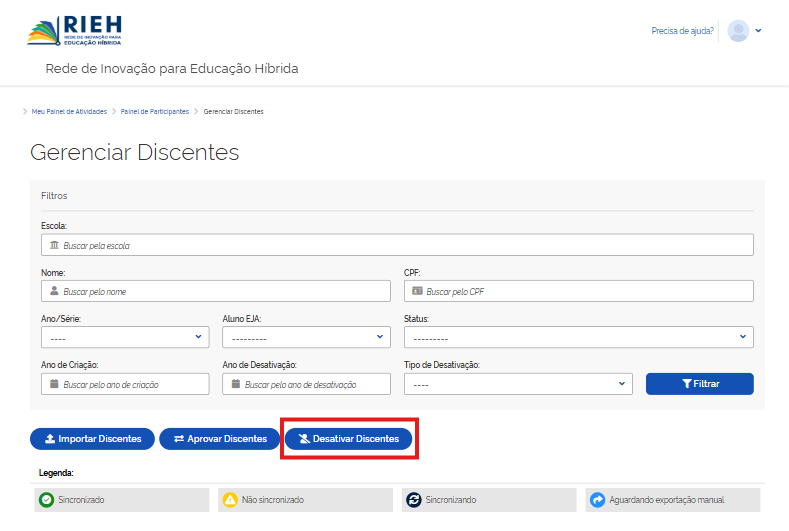Expand the Ano/Série dropdown
789x531 pixels.
pos(125,337)
